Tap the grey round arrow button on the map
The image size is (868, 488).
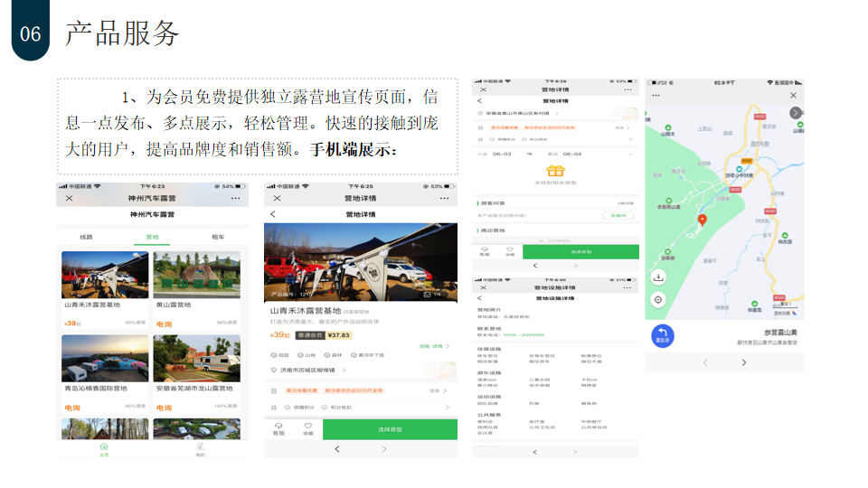pyautogui.click(x=796, y=113)
